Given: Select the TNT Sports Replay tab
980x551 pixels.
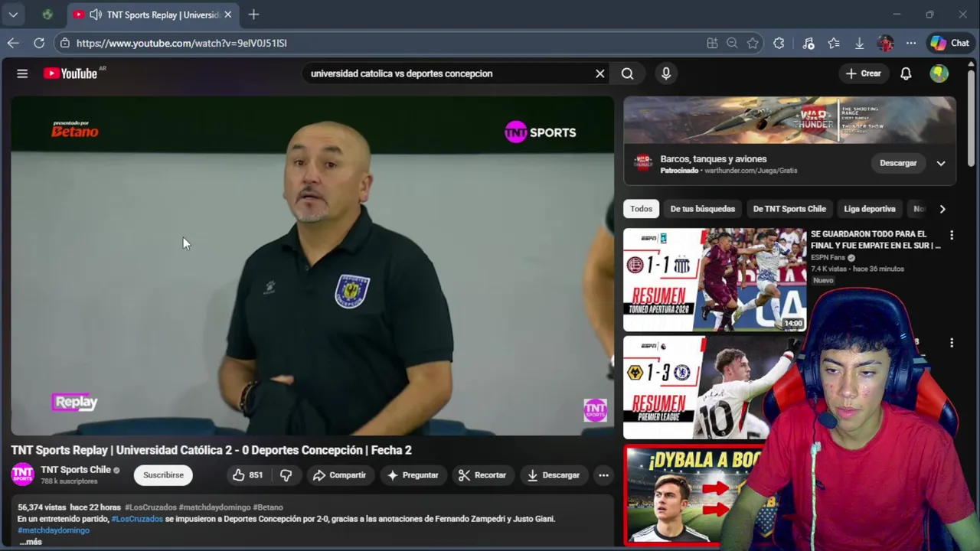Looking at the screenshot, I should (153, 15).
